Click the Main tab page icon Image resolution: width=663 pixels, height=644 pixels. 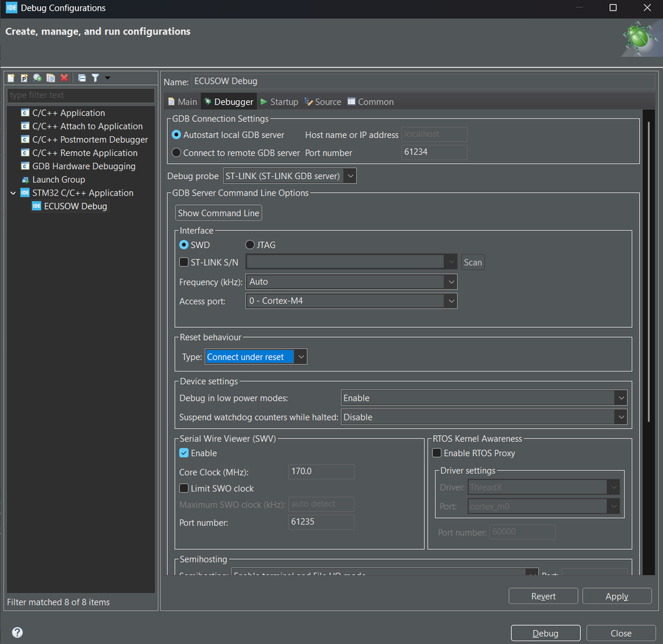tap(171, 101)
